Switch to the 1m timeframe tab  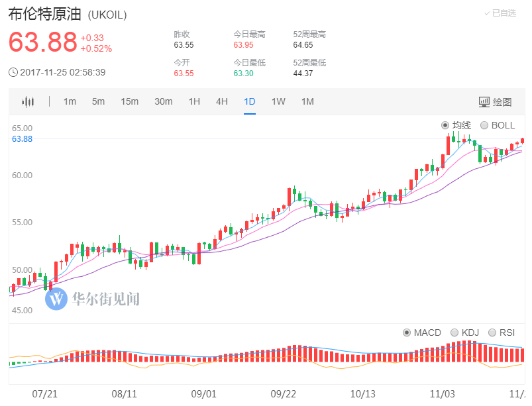point(70,101)
